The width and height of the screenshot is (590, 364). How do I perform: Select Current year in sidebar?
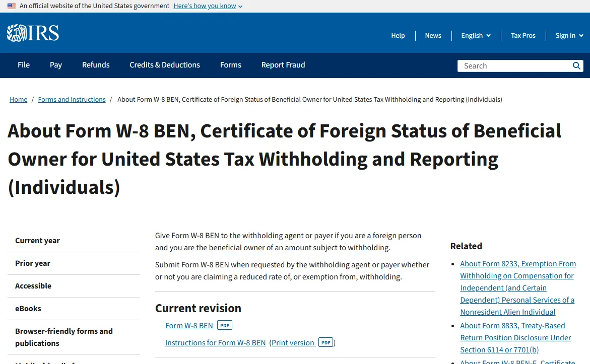74,241
